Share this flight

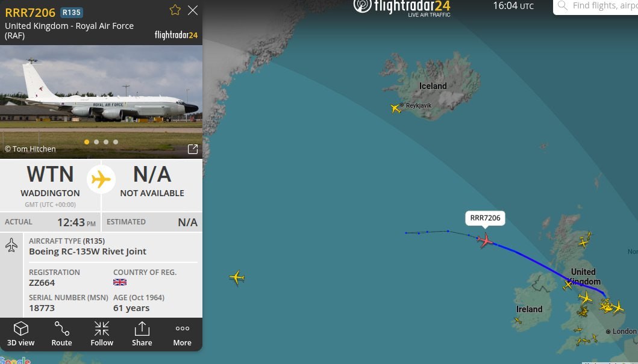tap(142, 334)
